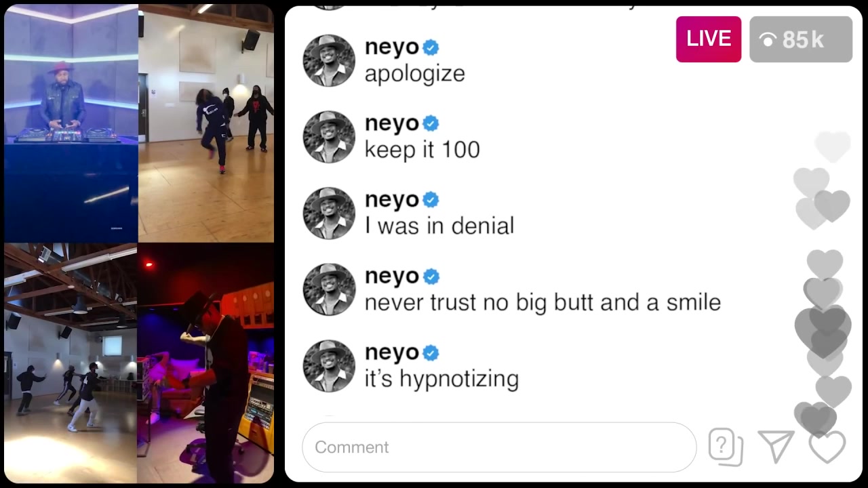This screenshot has height=488, width=868.
Task: Select top-right dancers video tile
Action: 206,123
